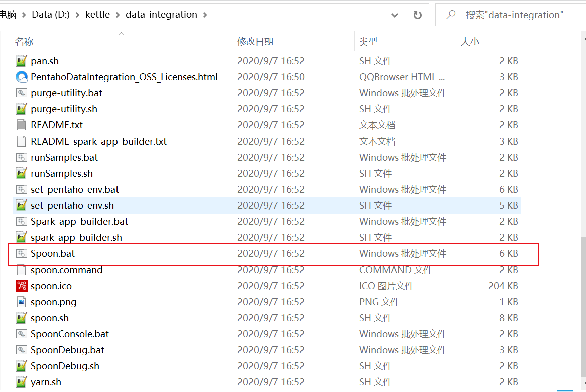
Task: Click the 8 KB size of spoon.sh
Action: pos(508,318)
